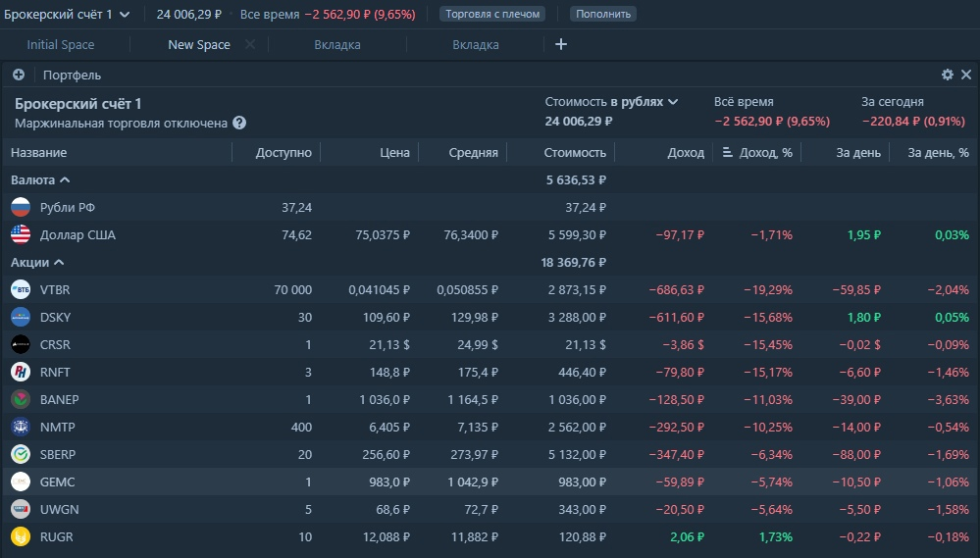The image size is (980, 558).
Task: Sort by the За день column header
Action: click(x=858, y=152)
